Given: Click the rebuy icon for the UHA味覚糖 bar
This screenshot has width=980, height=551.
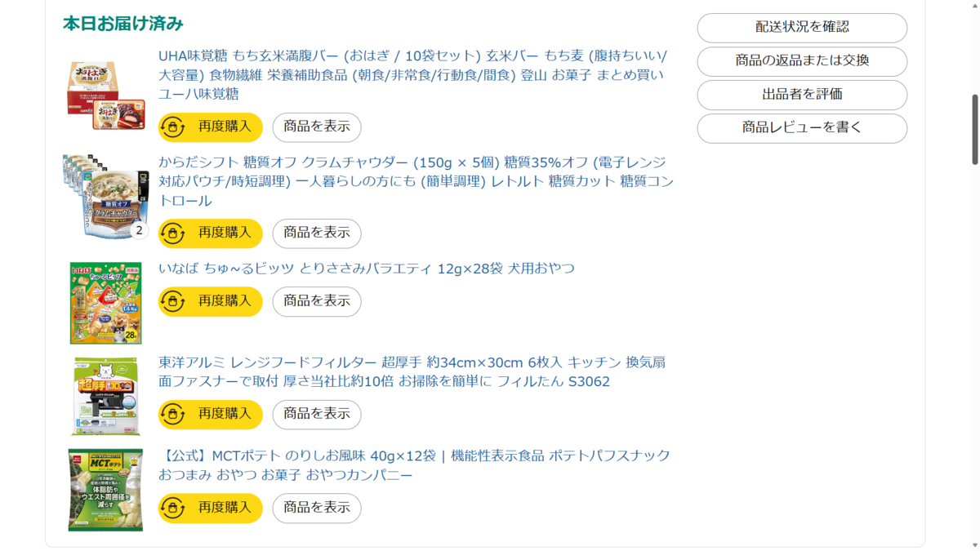Looking at the screenshot, I should [173, 127].
